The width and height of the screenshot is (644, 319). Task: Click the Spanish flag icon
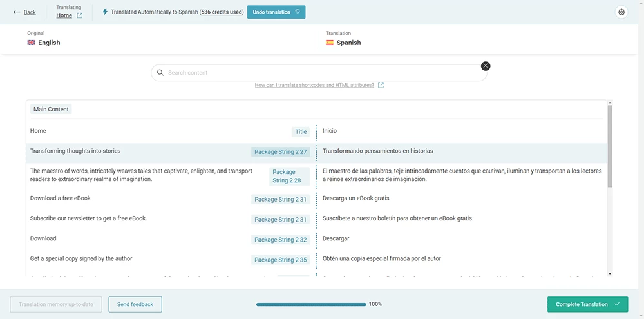(x=330, y=43)
